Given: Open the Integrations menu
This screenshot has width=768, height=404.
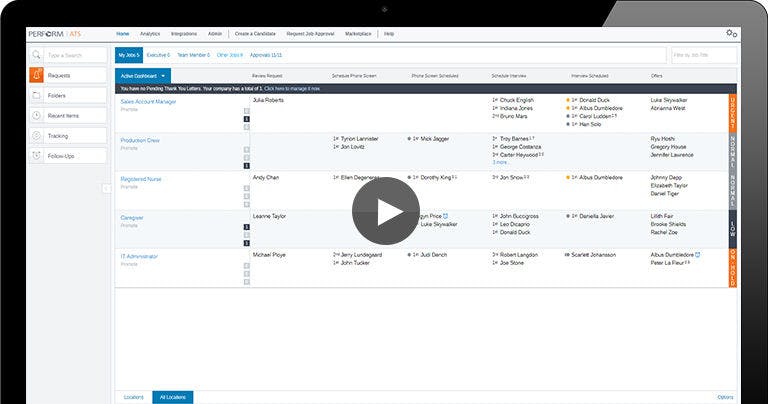Looking at the screenshot, I should (184, 34).
